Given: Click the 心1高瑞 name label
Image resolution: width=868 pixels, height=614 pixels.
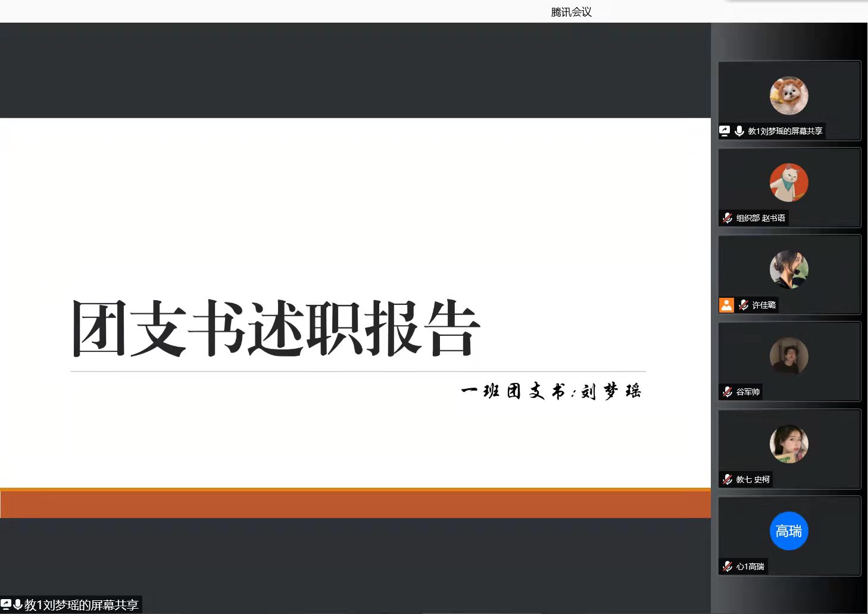Looking at the screenshot, I should [x=750, y=566].
